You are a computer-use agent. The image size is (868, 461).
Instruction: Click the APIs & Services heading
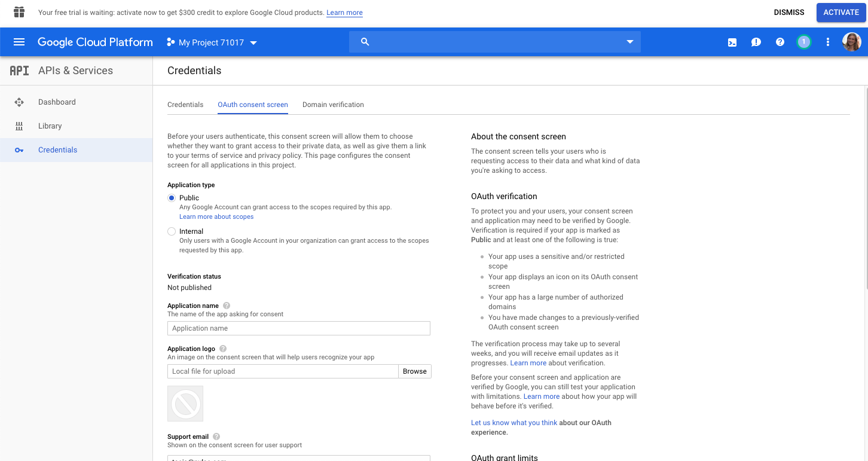[x=75, y=71]
